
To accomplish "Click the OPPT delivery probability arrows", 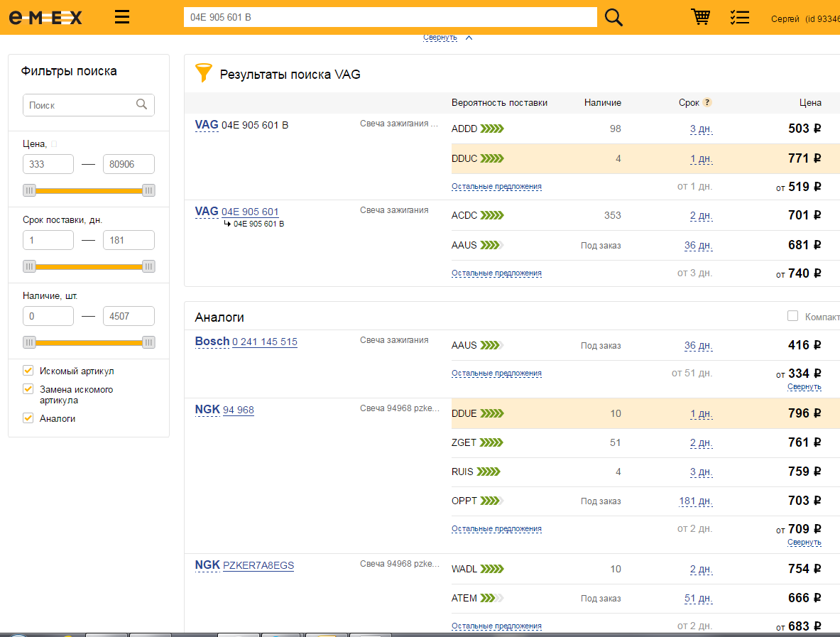I will (492, 501).
